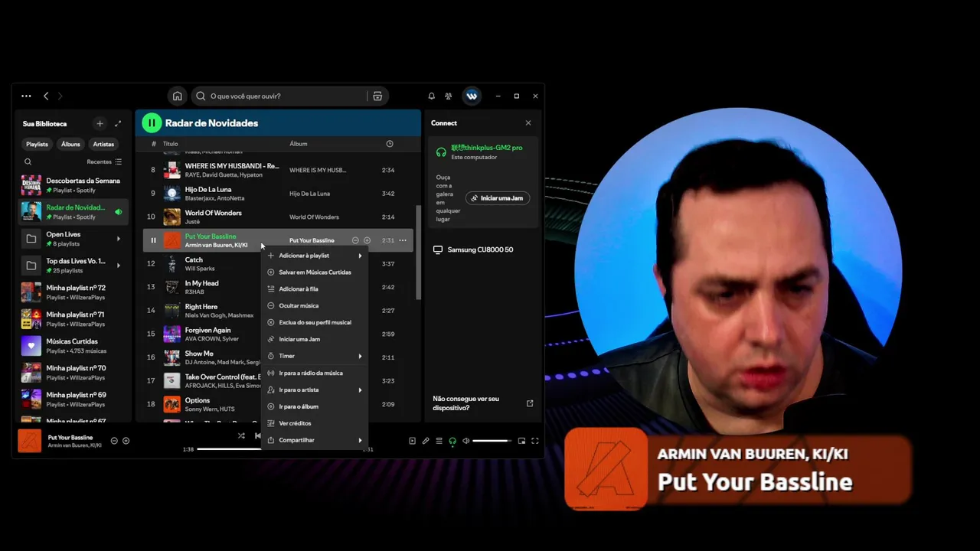
Task: Open notifications bell icon
Action: 431,96
